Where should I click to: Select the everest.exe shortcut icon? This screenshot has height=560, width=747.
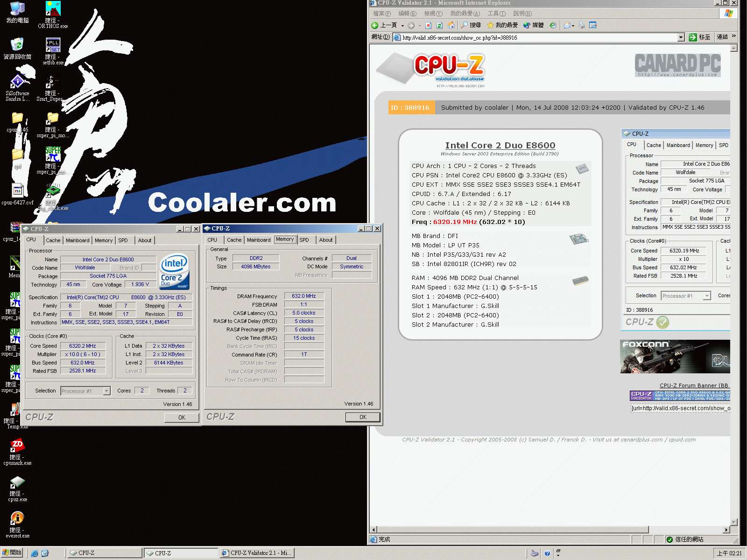[x=17, y=525]
